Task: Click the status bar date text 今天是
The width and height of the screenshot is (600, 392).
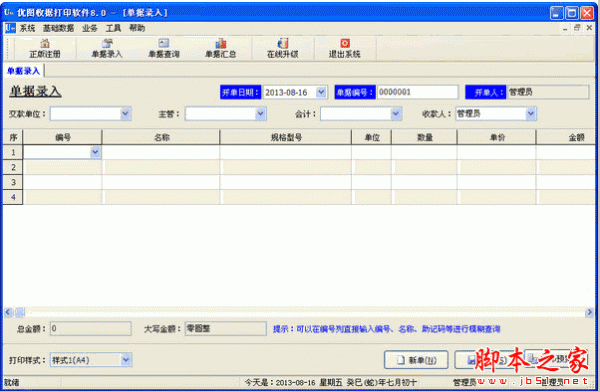Action: [x=331, y=382]
